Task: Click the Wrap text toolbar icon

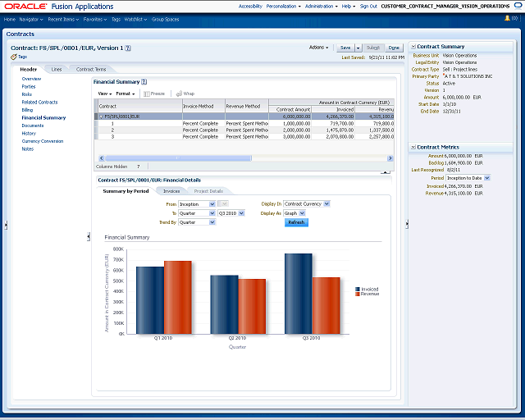Action: [x=179, y=94]
